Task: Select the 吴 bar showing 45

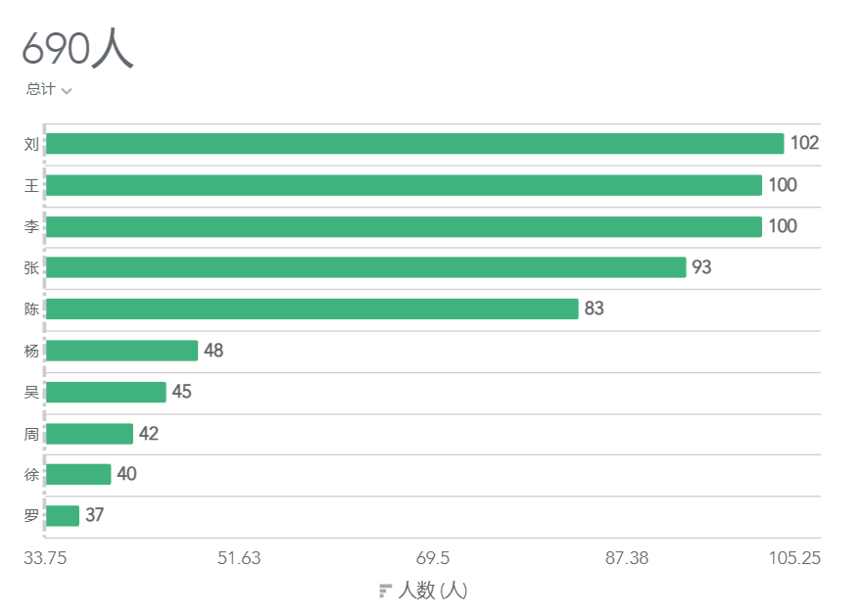Action: pyautogui.click(x=106, y=392)
